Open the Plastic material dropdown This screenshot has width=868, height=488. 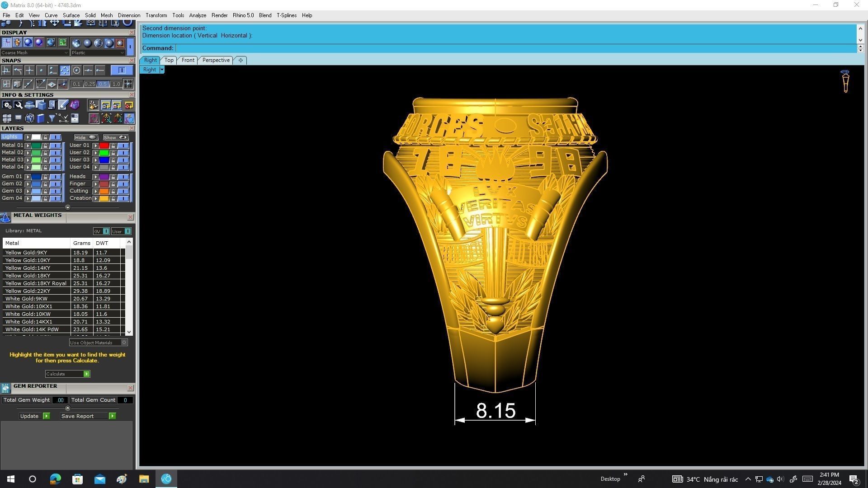pos(98,53)
